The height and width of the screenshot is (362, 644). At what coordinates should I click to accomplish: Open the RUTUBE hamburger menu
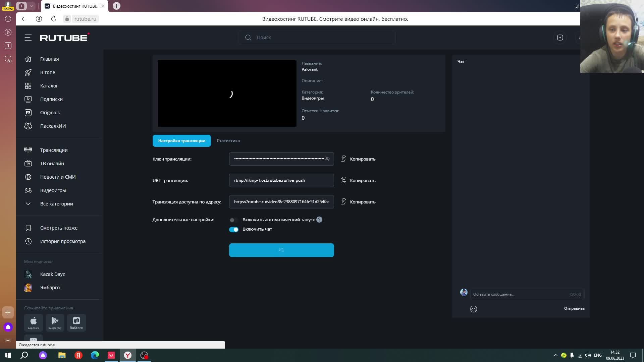click(28, 38)
